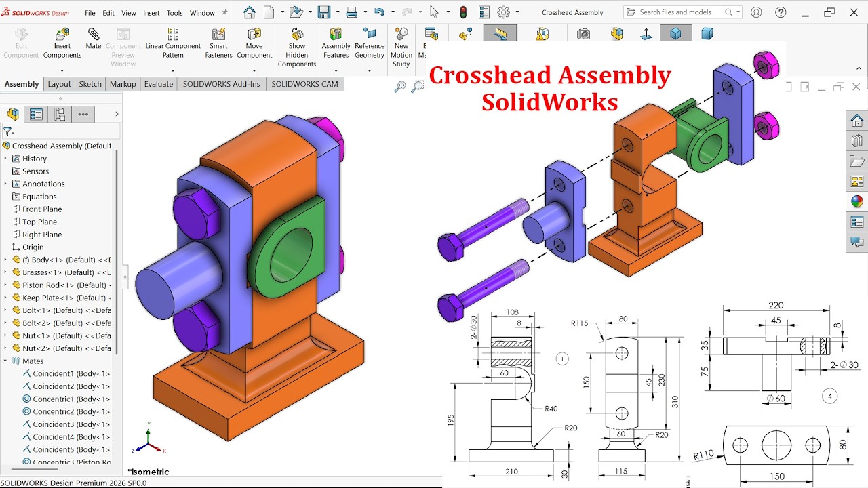Open the Appearances color ball task pane
Screen dimensions: 868x488
click(x=857, y=201)
